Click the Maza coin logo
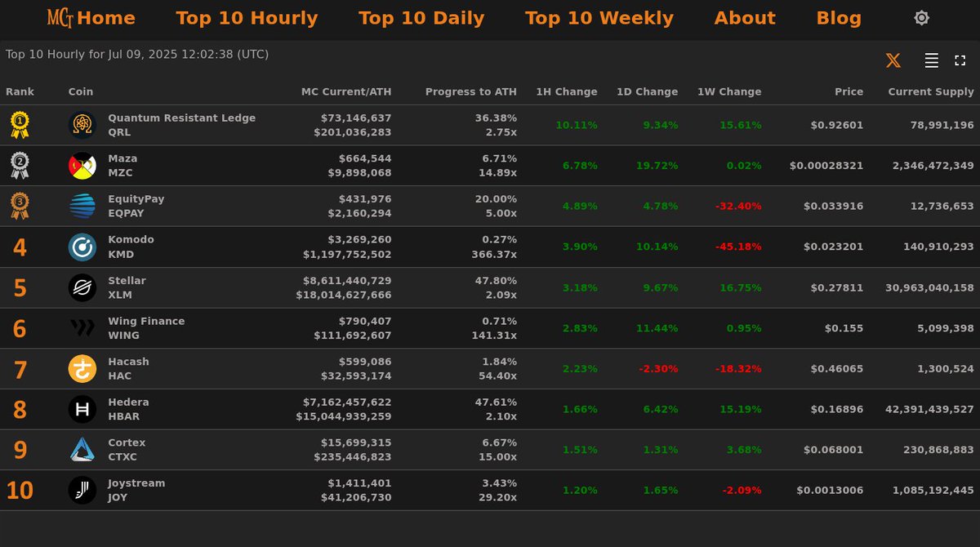 click(x=82, y=166)
